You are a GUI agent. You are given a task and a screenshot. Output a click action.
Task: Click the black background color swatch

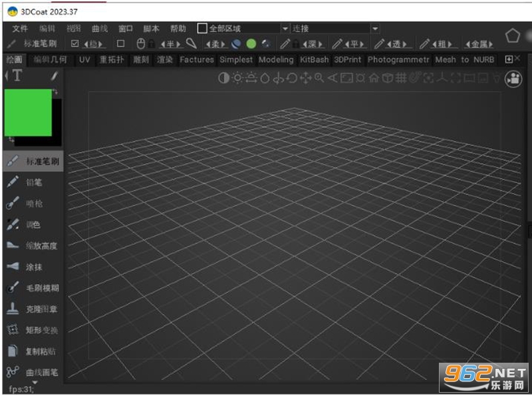click(57, 122)
